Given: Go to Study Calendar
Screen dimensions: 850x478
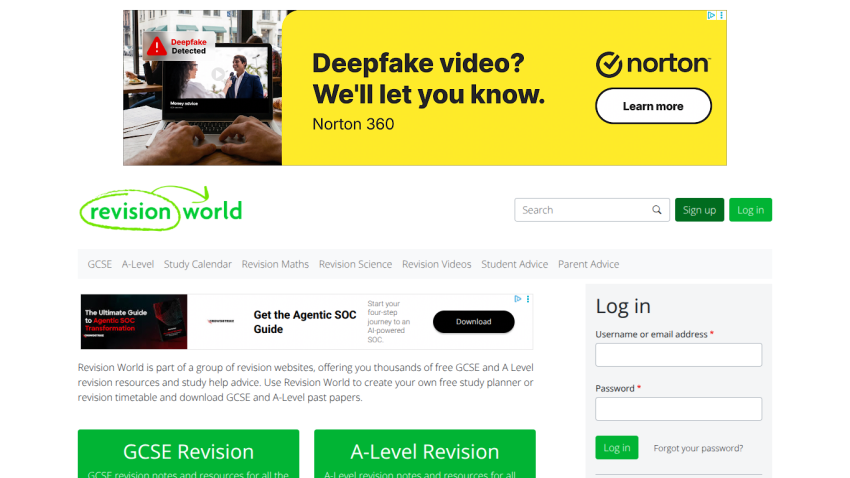Looking at the screenshot, I should point(198,264).
